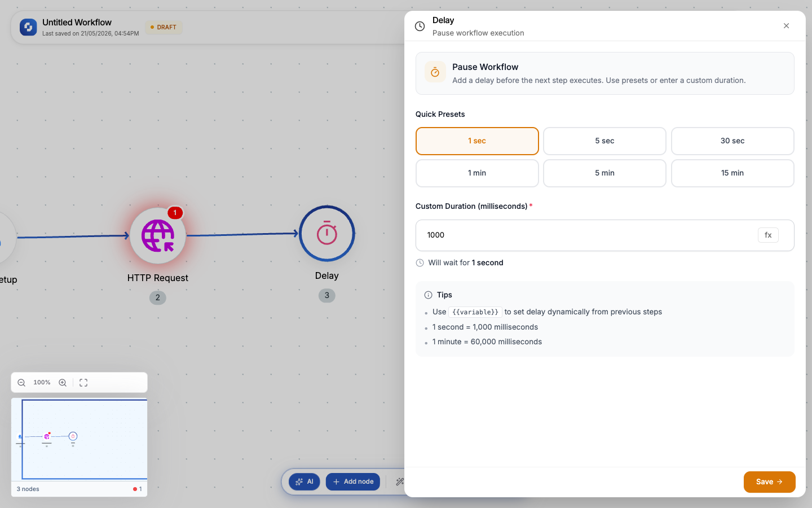Screen dimensions: 812x508
Task: Click the minimap error count indicator
Action: (138, 489)
